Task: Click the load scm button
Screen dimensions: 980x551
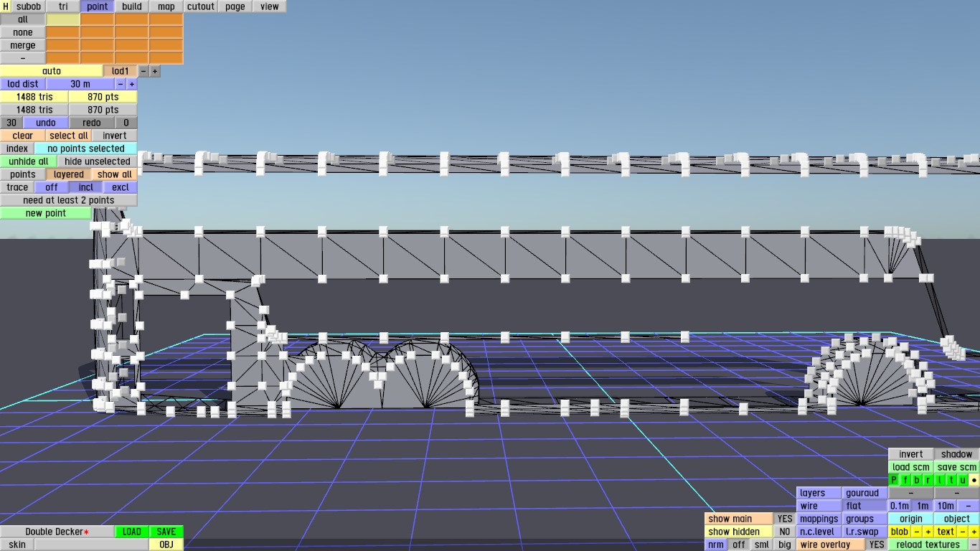Action: click(911, 467)
